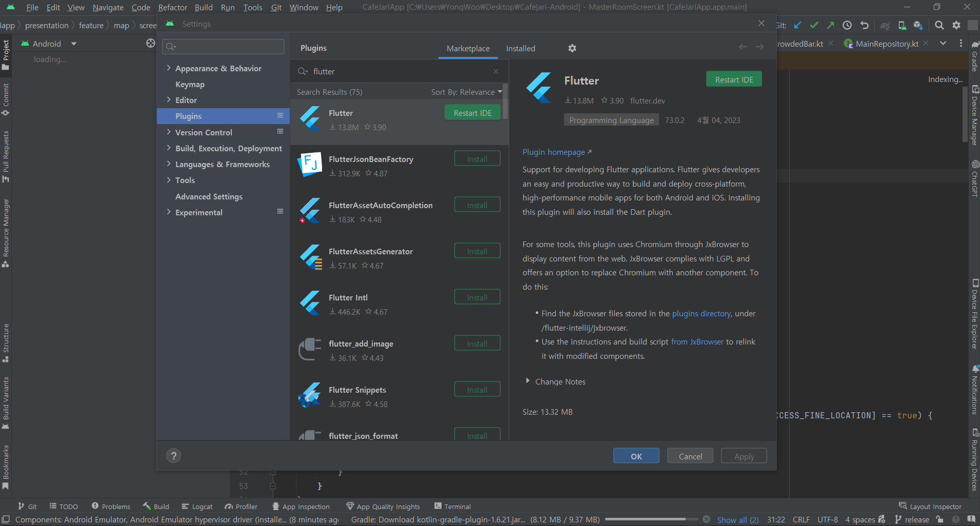Click OK in the Settings dialog
Image resolution: width=980 pixels, height=526 pixels.
[x=636, y=456]
